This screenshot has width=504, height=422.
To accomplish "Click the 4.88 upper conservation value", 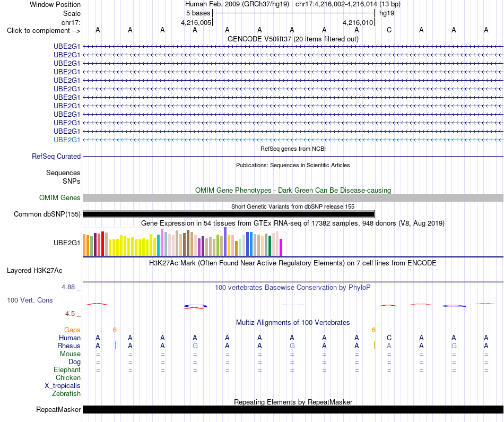I will (68, 287).
